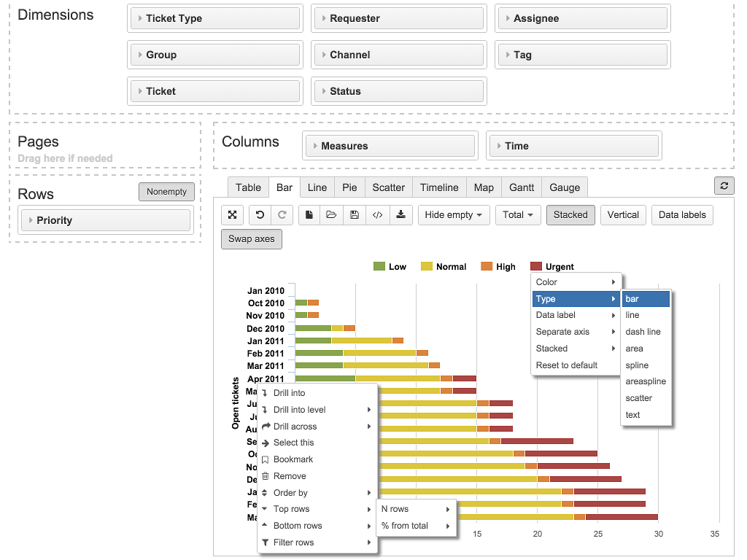The width and height of the screenshot is (747, 560).
Task: Click the undo arrow icon
Action: (260, 215)
